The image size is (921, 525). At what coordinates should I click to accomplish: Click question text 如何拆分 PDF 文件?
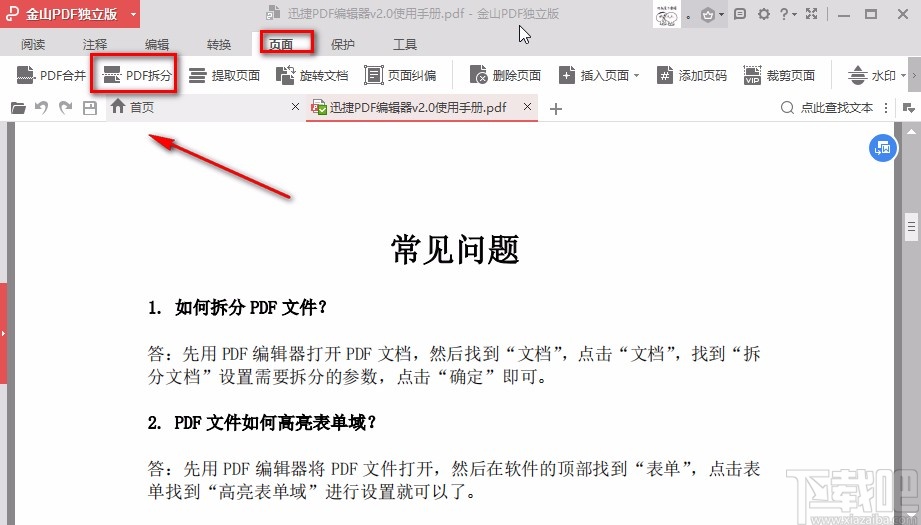[x=250, y=307]
